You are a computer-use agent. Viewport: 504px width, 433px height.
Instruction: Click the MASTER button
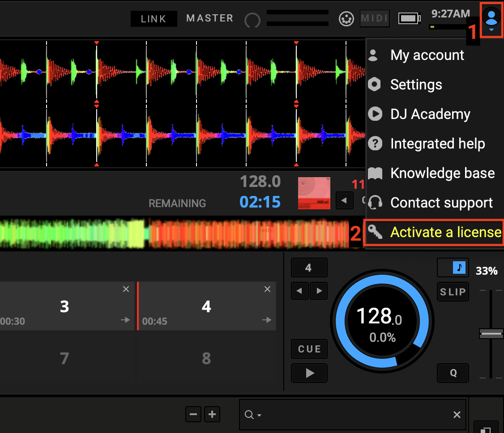(x=209, y=18)
